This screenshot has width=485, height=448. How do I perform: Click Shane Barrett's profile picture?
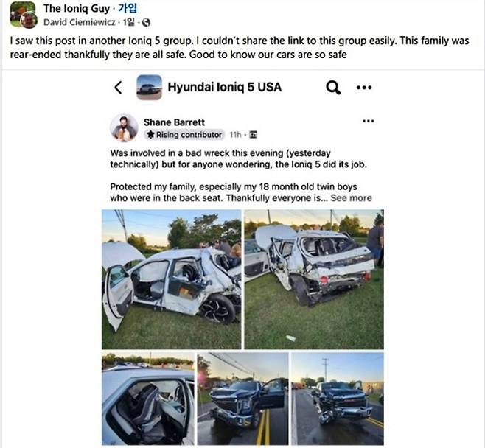pyautogui.click(x=124, y=127)
